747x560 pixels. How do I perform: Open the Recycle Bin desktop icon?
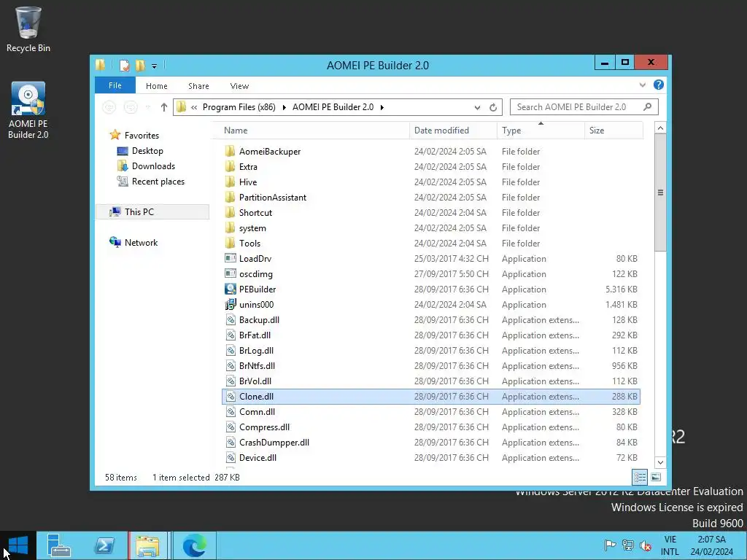tap(28, 29)
